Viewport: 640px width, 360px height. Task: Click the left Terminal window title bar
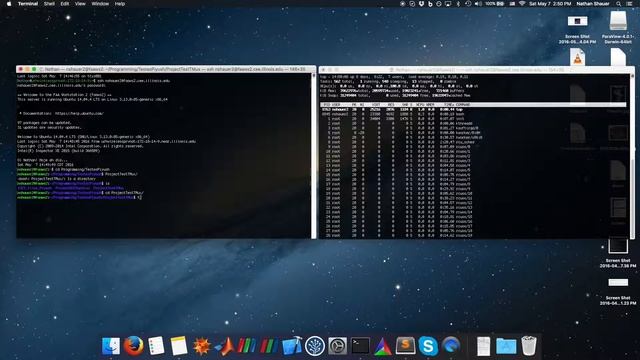[166, 69]
